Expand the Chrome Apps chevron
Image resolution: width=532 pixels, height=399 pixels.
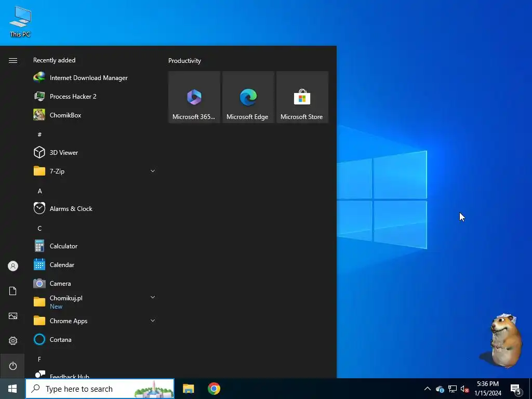(153, 321)
